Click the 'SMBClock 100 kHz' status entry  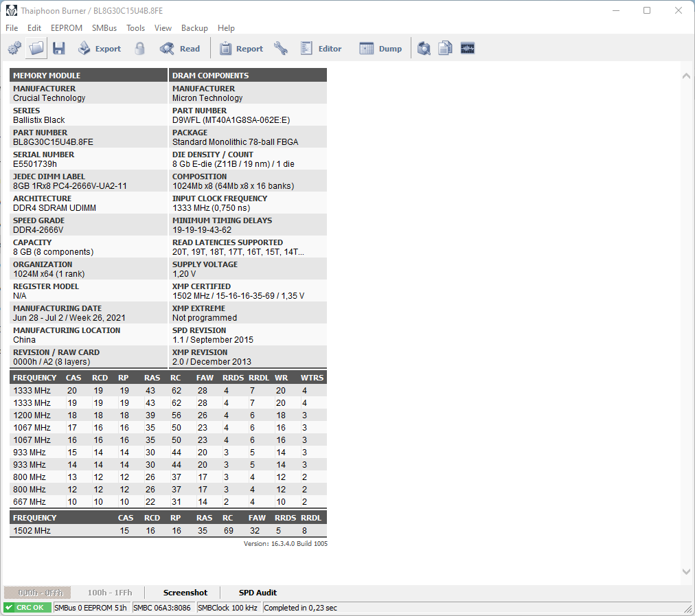point(227,608)
